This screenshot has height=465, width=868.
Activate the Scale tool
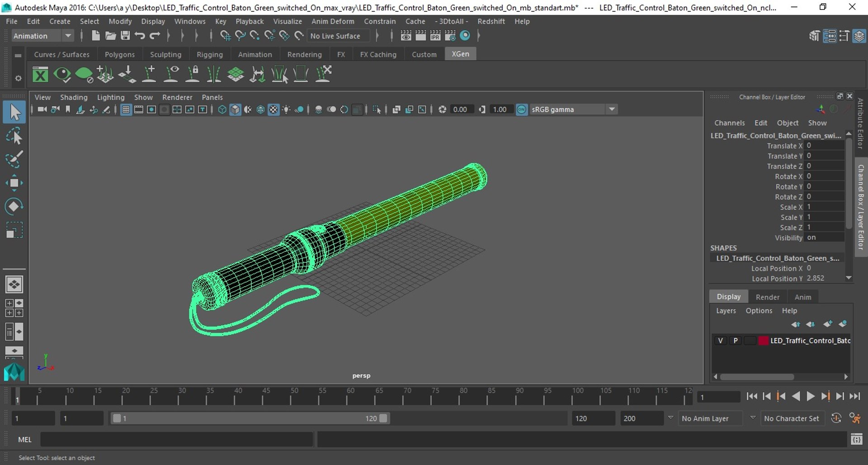pos(14,230)
